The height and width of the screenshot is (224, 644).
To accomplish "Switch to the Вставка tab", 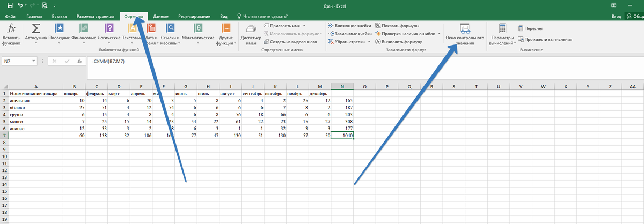I will pos(59,17).
